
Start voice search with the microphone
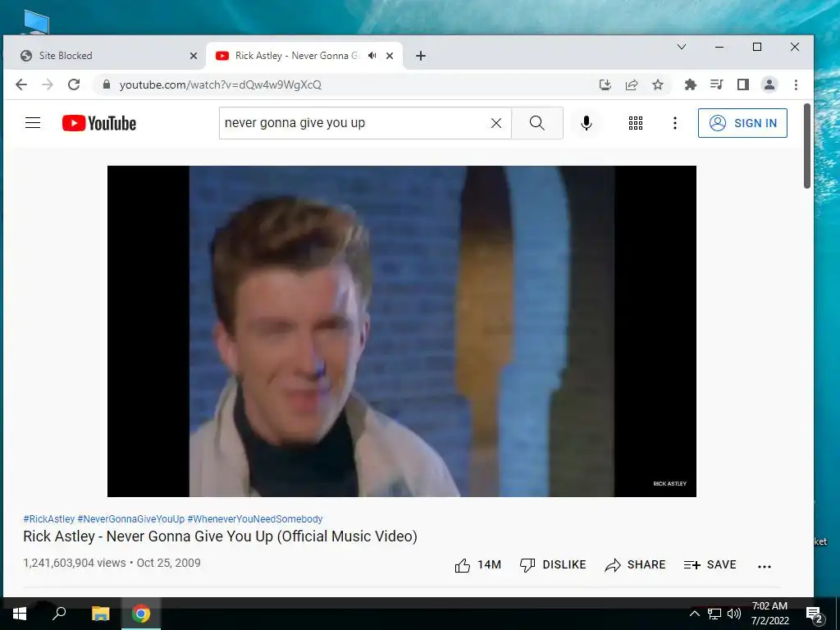click(x=587, y=123)
